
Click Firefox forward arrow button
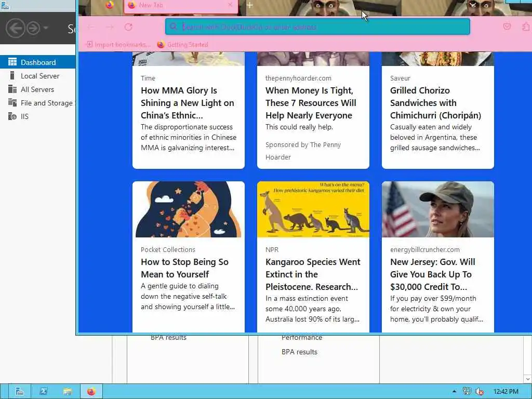coord(110,27)
